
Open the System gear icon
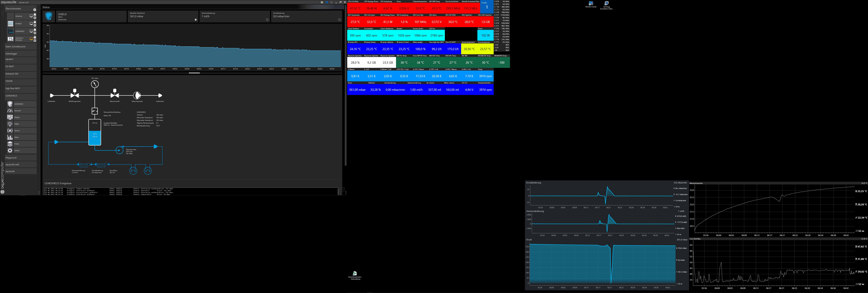[10, 151]
